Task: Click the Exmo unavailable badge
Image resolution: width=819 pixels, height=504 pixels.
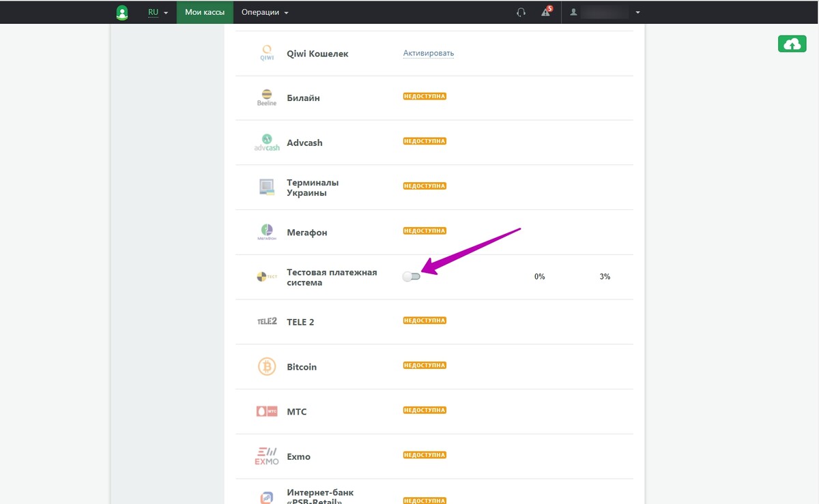Action: (x=425, y=455)
